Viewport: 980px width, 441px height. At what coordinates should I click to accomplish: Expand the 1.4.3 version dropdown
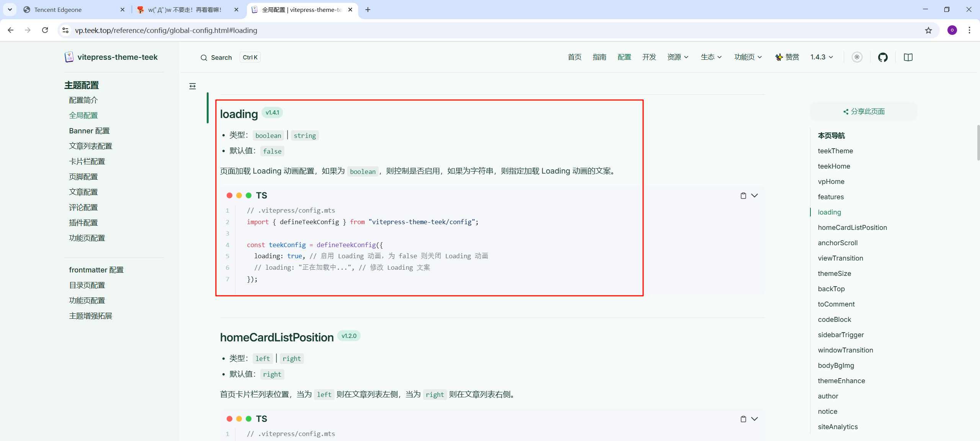[822, 57]
